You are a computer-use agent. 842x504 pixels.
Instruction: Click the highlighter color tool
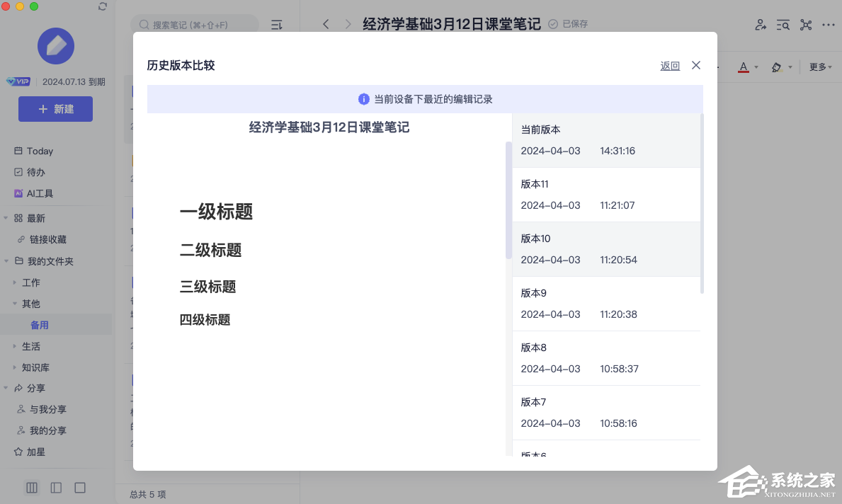pos(776,67)
